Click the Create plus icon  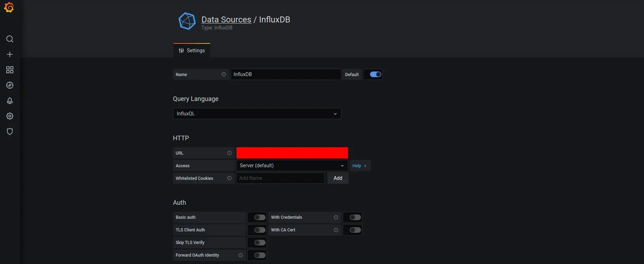10,54
